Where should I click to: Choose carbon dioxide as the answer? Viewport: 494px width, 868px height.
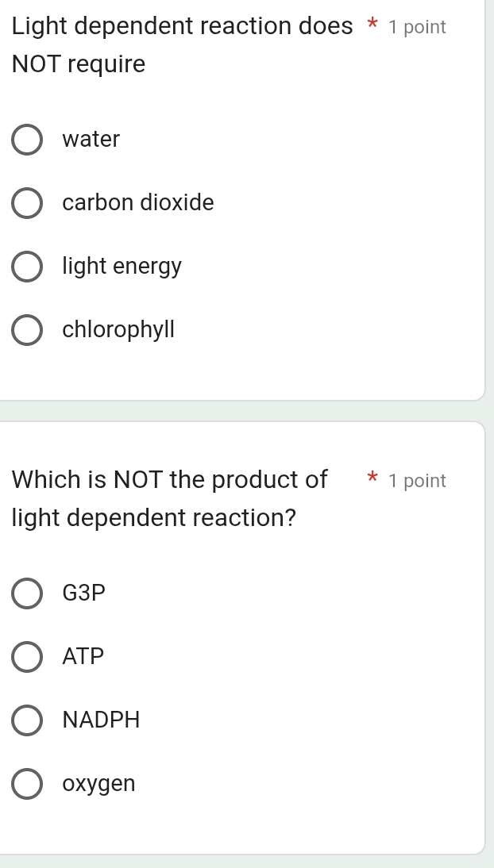coord(27,203)
